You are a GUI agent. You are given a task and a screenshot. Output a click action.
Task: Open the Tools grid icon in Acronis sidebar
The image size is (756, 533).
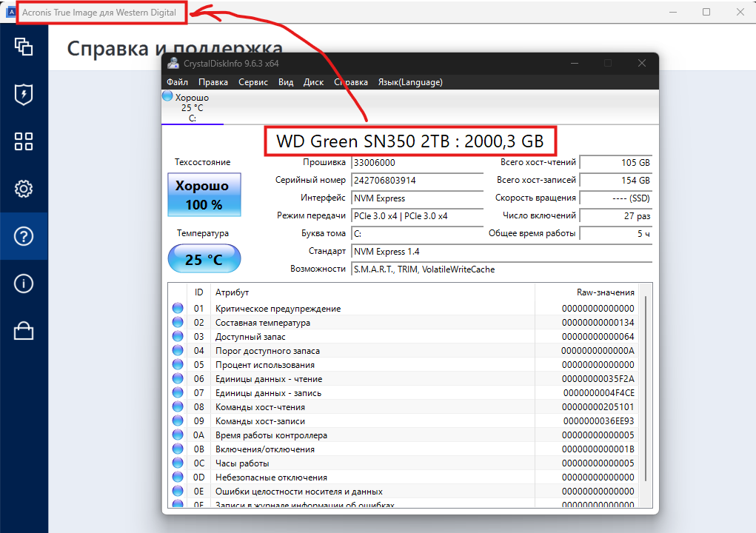(x=24, y=141)
